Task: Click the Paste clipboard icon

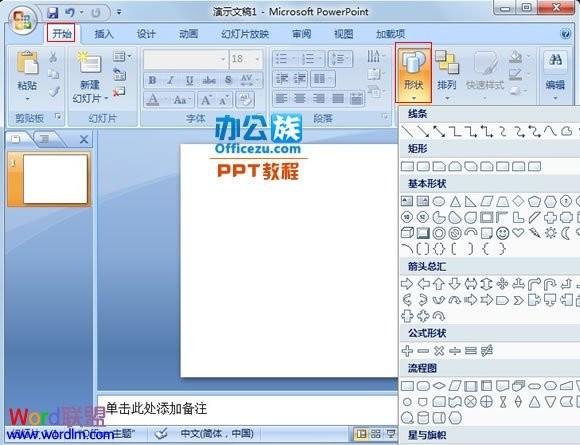Action: point(27,63)
